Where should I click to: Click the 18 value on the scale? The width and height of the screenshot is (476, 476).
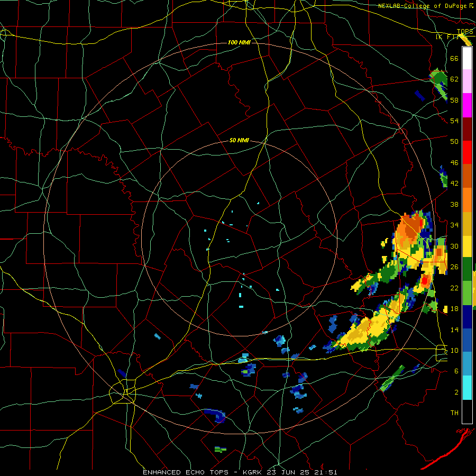coord(454,309)
